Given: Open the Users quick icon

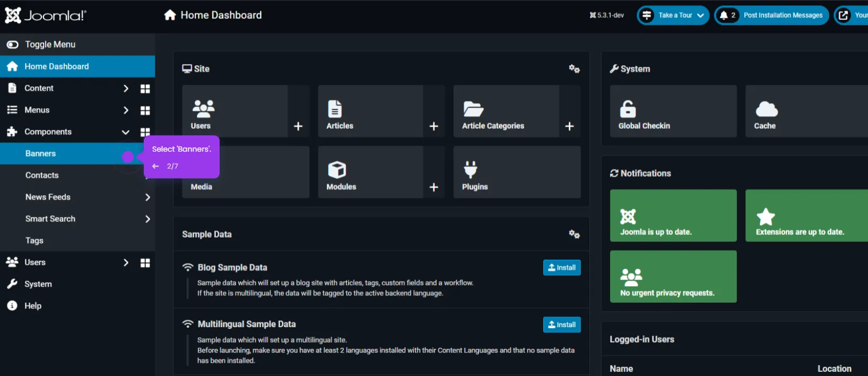Looking at the screenshot, I should pos(235,111).
